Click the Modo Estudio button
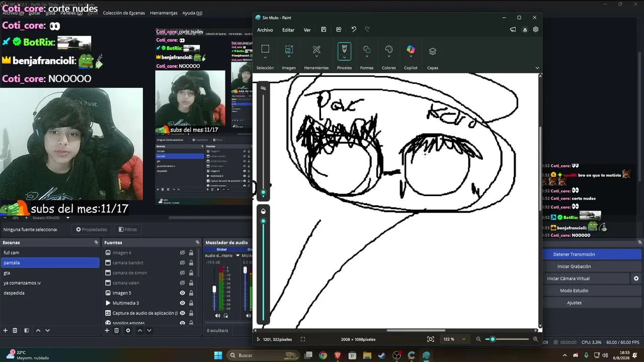This screenshot has width=644, height=362. (x=574, y=291)
